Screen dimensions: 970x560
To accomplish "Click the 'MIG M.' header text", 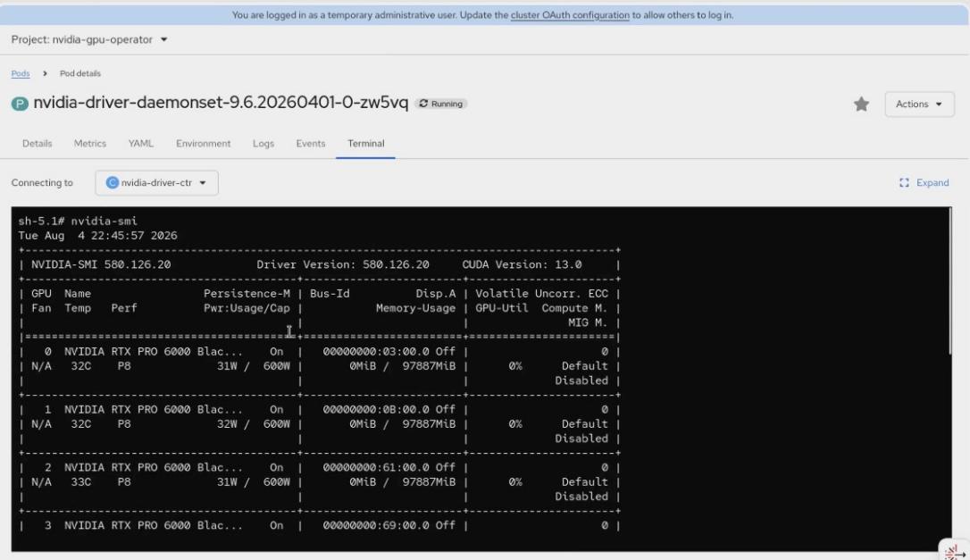I will click(588, 322).
